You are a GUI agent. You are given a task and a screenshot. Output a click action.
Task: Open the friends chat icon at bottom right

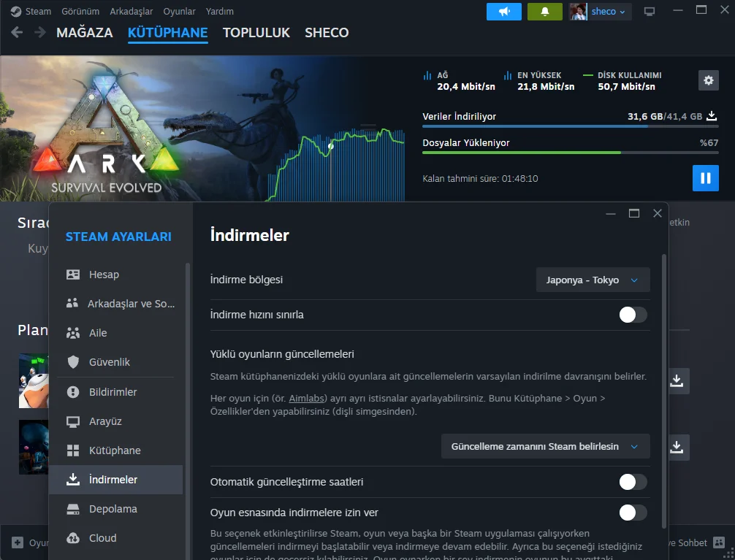[719, 542]
